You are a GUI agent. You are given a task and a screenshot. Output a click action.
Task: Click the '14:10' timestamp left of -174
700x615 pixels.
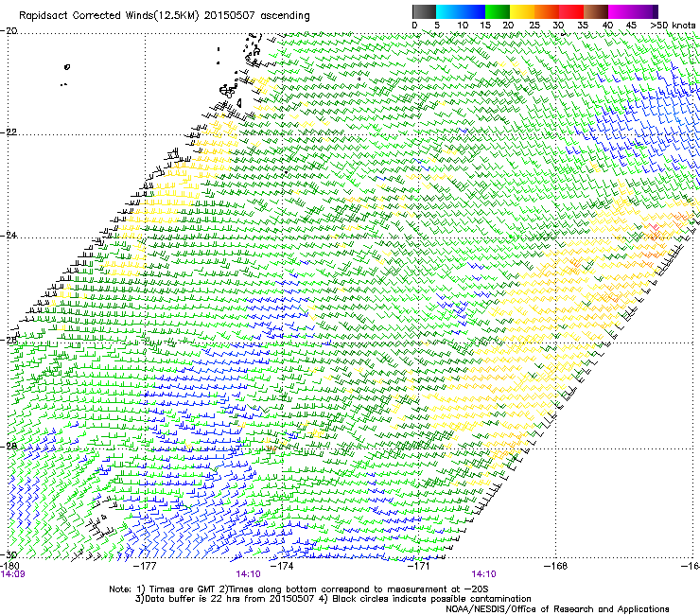click(x=248, y=574)
